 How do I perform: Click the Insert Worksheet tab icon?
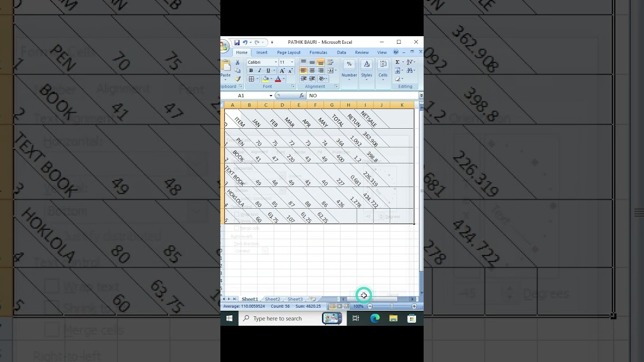313,299
